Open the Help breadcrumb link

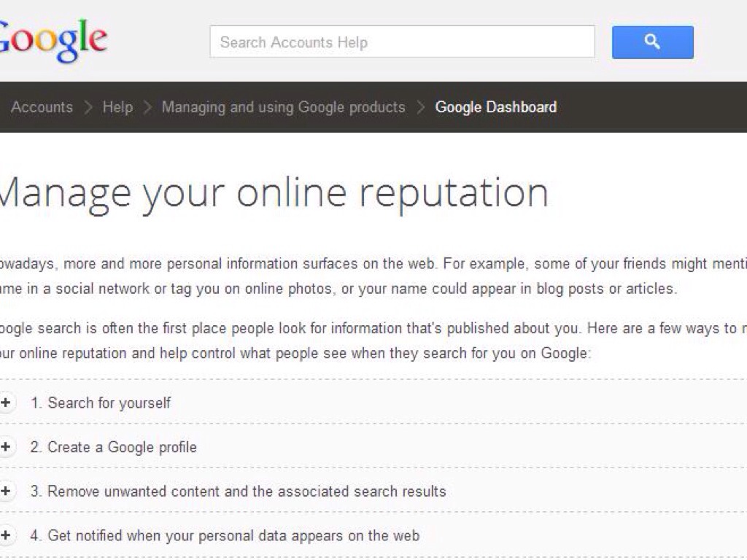117,107
